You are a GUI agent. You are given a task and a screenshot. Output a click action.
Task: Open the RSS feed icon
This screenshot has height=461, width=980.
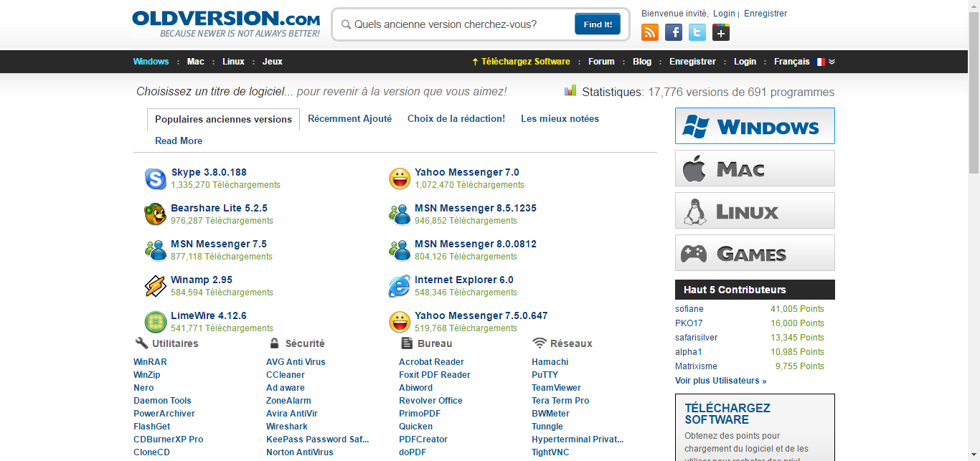650,32
